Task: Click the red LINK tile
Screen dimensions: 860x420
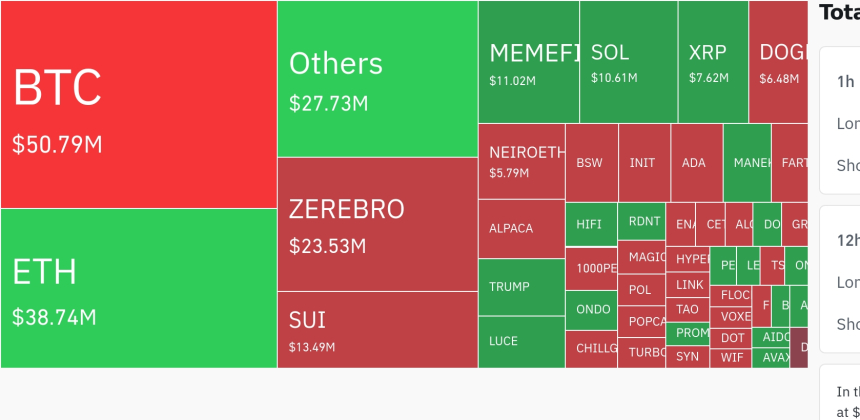Action: click(689, 285)
